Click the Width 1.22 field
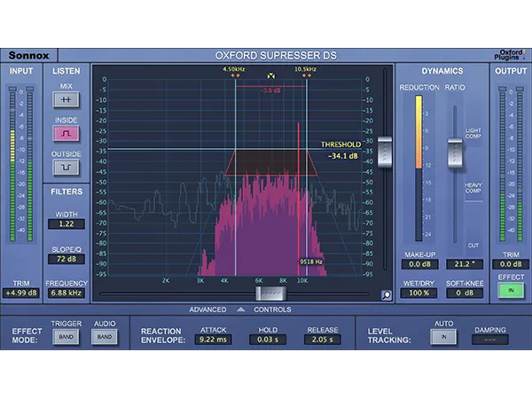 click(x=66, y=224)
